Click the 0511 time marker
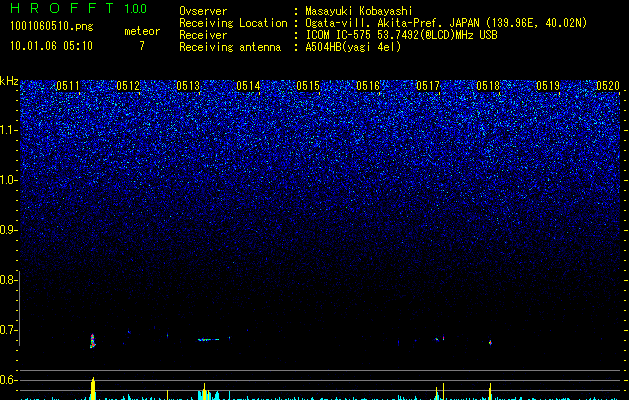Viewport: 629px width, 400px height. click(x=67, y=86)
